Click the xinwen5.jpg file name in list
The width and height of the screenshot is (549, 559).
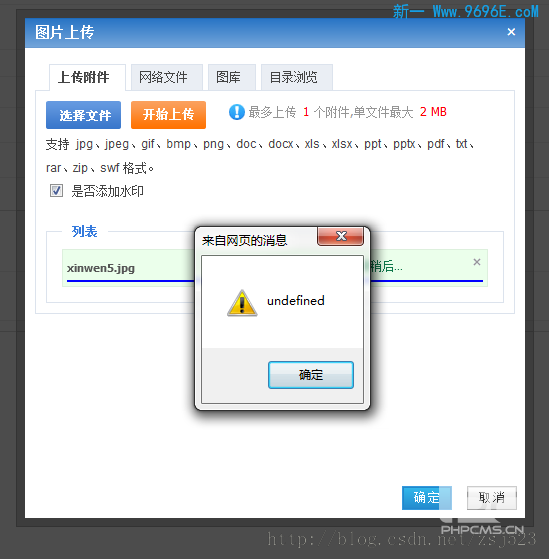[101, 268]
